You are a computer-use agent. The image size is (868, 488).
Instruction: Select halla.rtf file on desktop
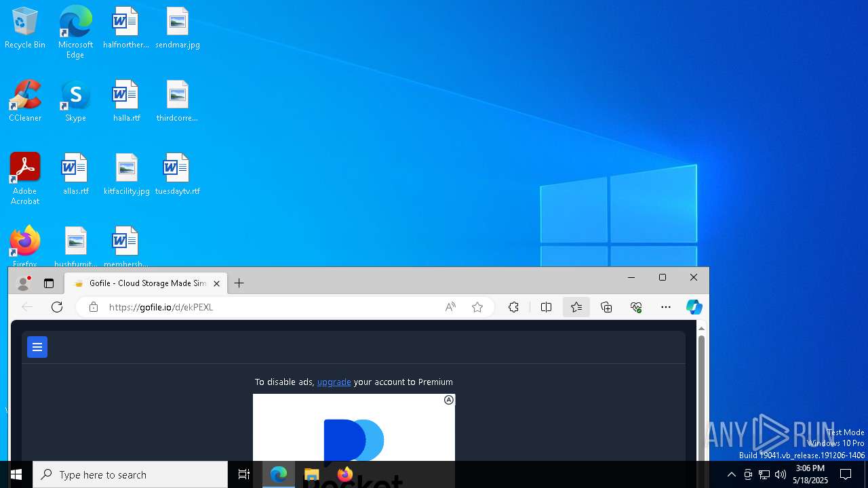click(126, 102)
